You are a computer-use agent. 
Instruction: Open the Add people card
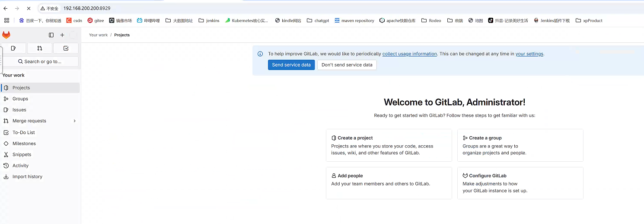click(389, 183)
